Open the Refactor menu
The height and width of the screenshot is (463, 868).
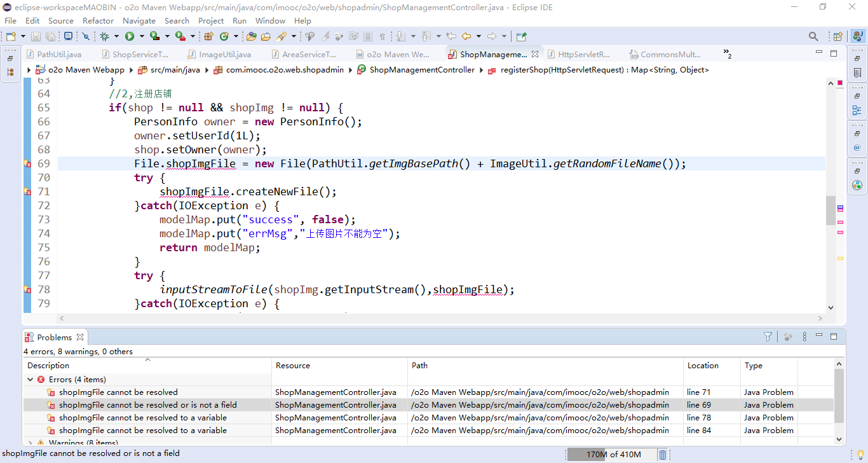[98, 20]
